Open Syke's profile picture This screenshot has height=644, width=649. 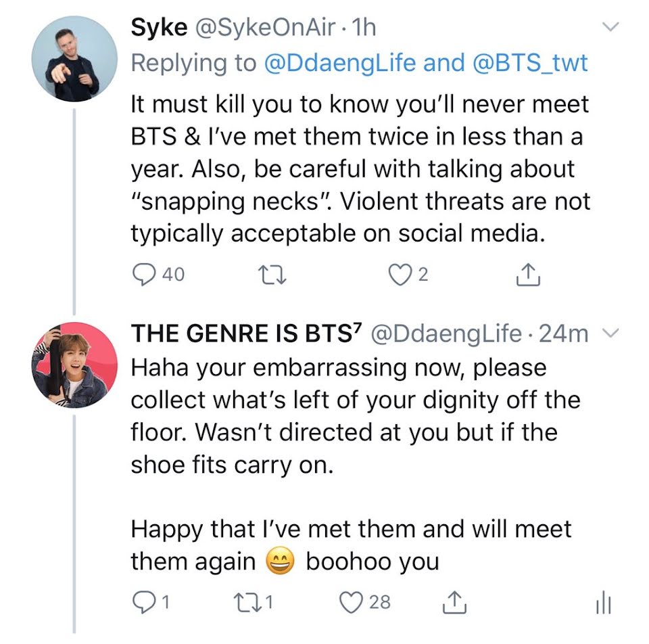pyautogui.click(x=74, y=59)
